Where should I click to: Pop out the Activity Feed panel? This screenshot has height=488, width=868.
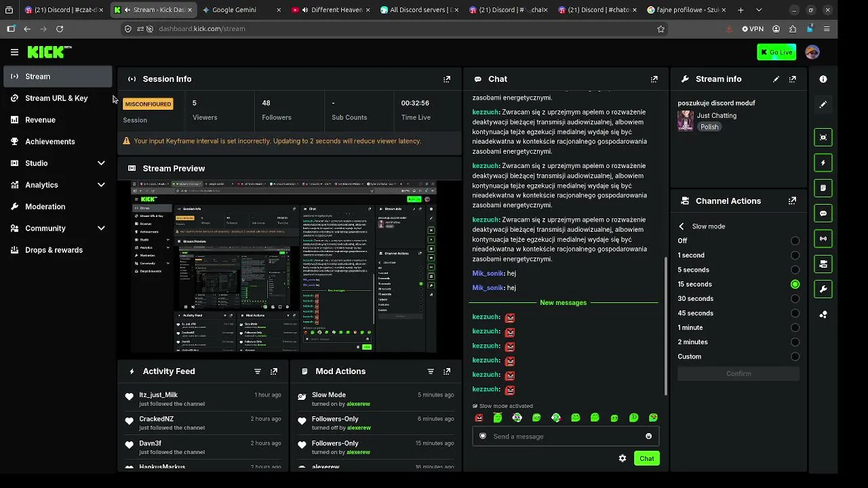pos(274,371)
